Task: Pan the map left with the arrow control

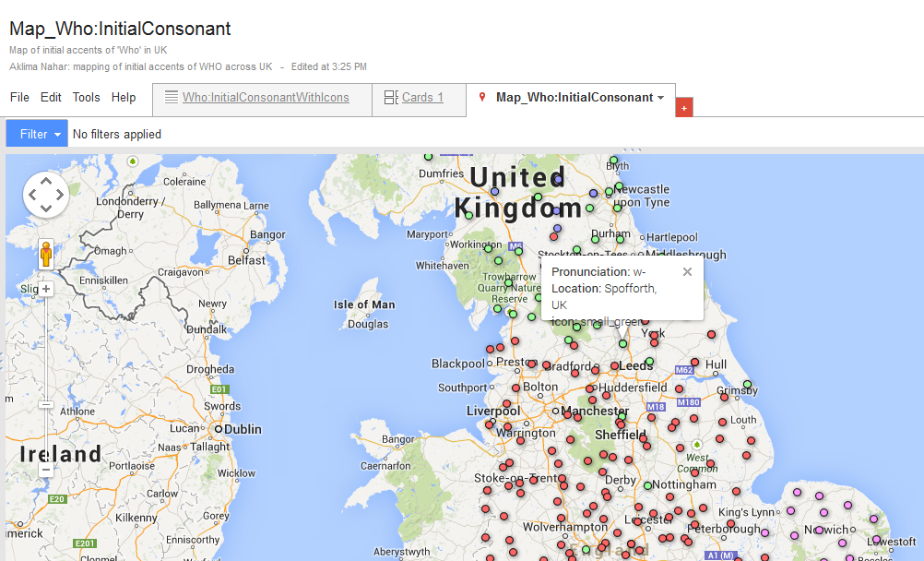Action: pyautogui.click(x=32, y=195)
